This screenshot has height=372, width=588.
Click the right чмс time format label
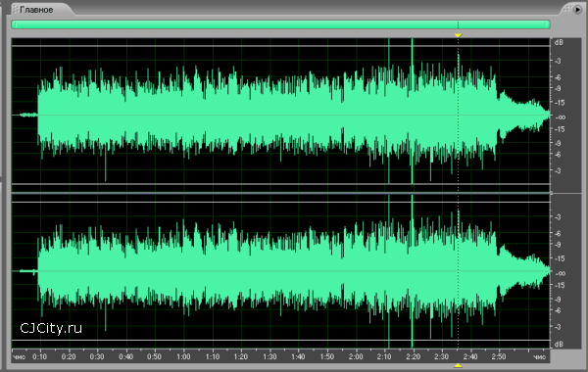coord(539,357)
